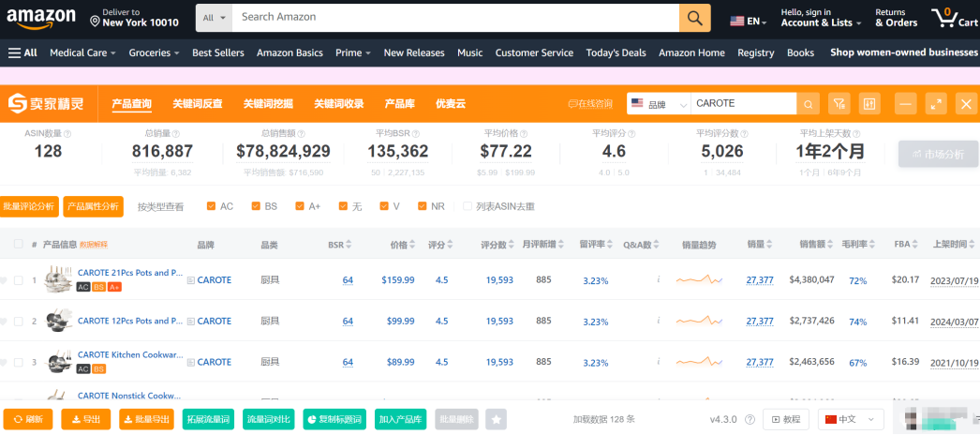Click the search icon next to CAROTE field

[x=809, y=104]
